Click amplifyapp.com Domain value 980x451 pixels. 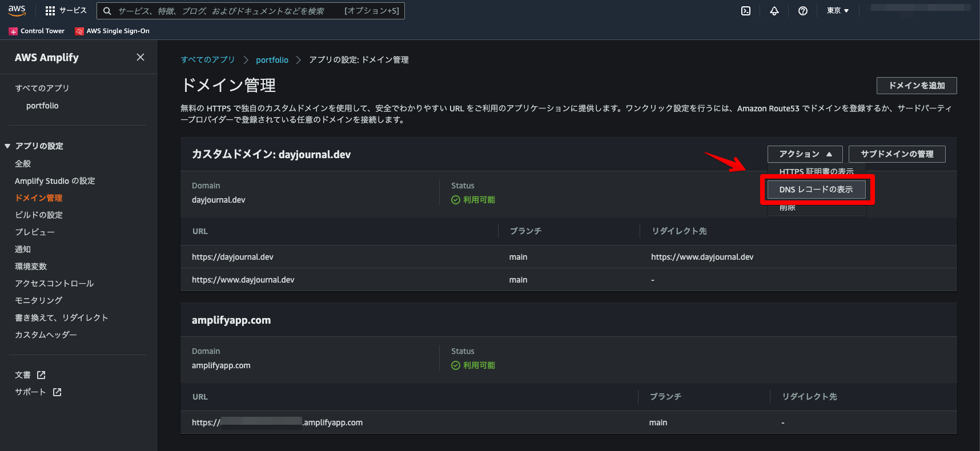(x=221, y=365)
